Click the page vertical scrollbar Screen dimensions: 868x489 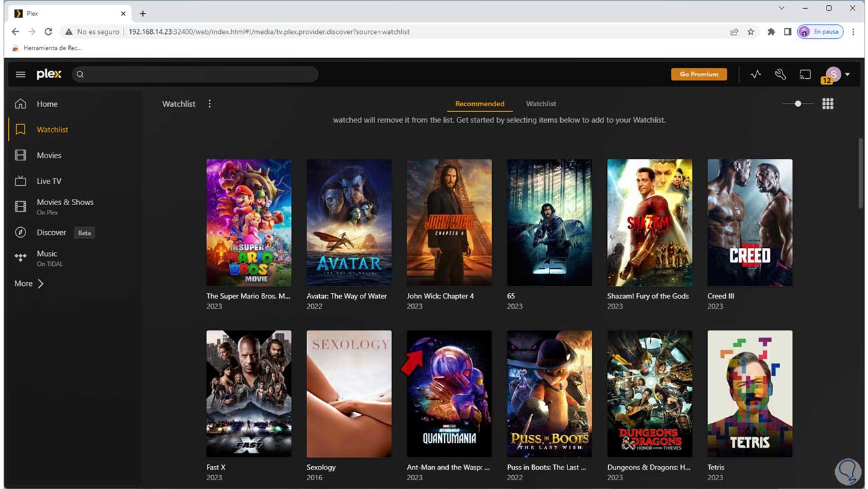coord(860,174)
